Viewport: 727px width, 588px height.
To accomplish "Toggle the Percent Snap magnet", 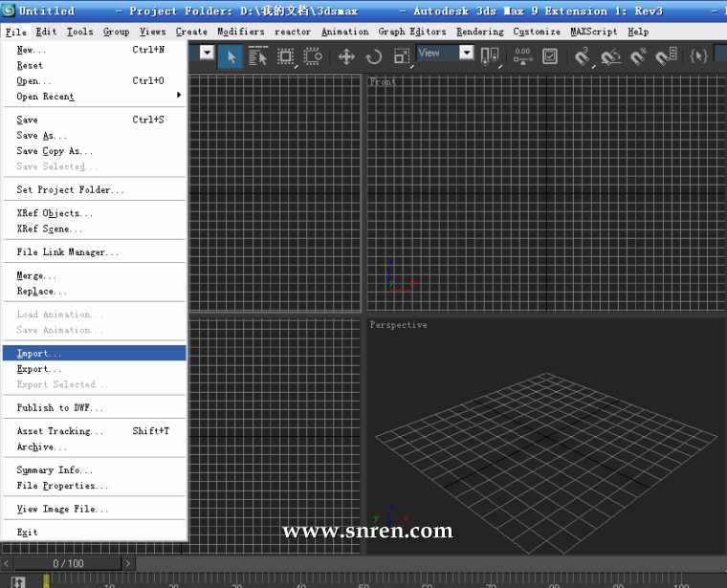I will coord(638,56).
